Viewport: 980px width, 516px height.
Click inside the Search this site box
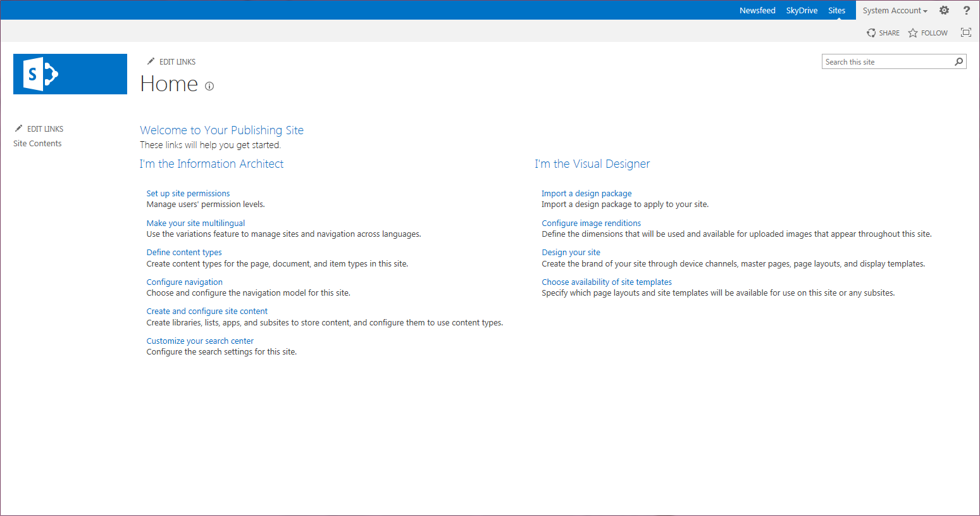point(888,61)
